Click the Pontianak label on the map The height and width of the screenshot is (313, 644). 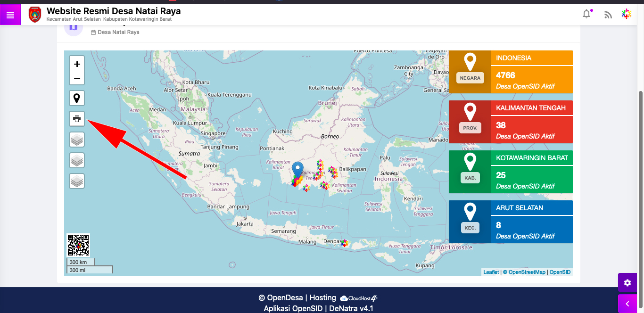pyautogui.click(x=272, y=148)
